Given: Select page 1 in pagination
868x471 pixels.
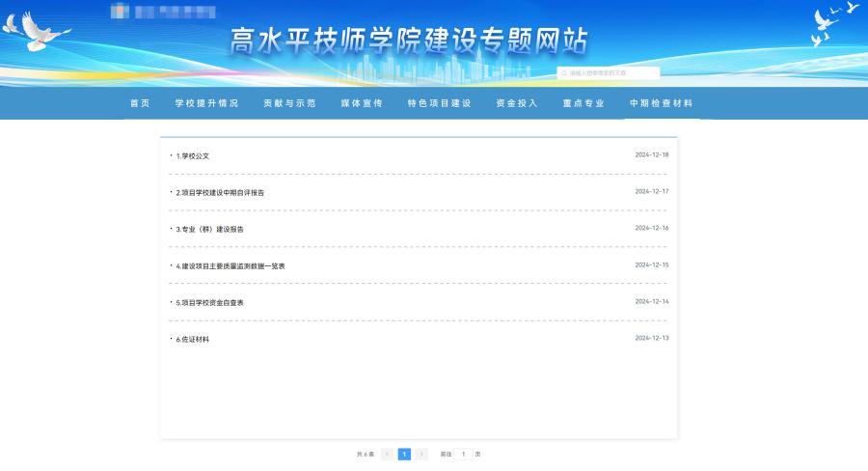Looking at the screenshot, I should tap(404, 454).
